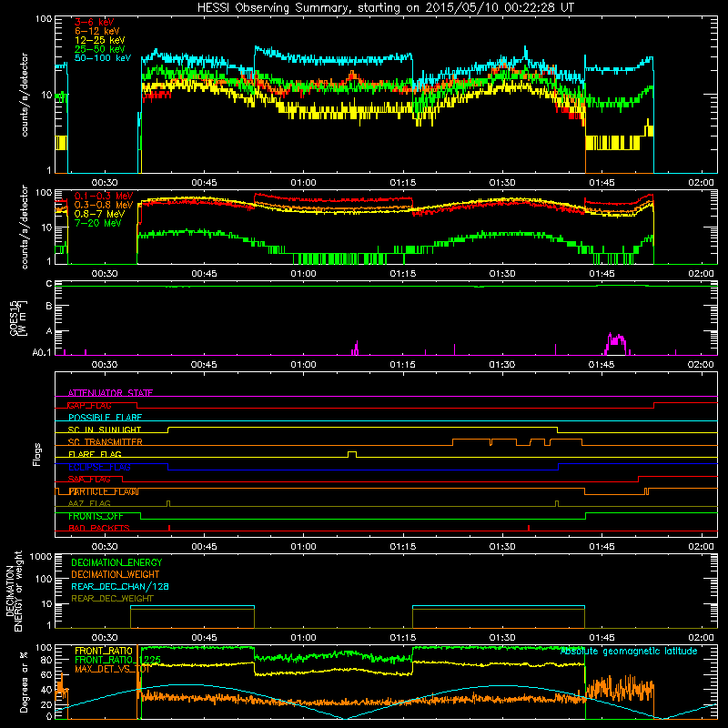Click the HESSI Observing Summary title text

click(x=385, y=8)
